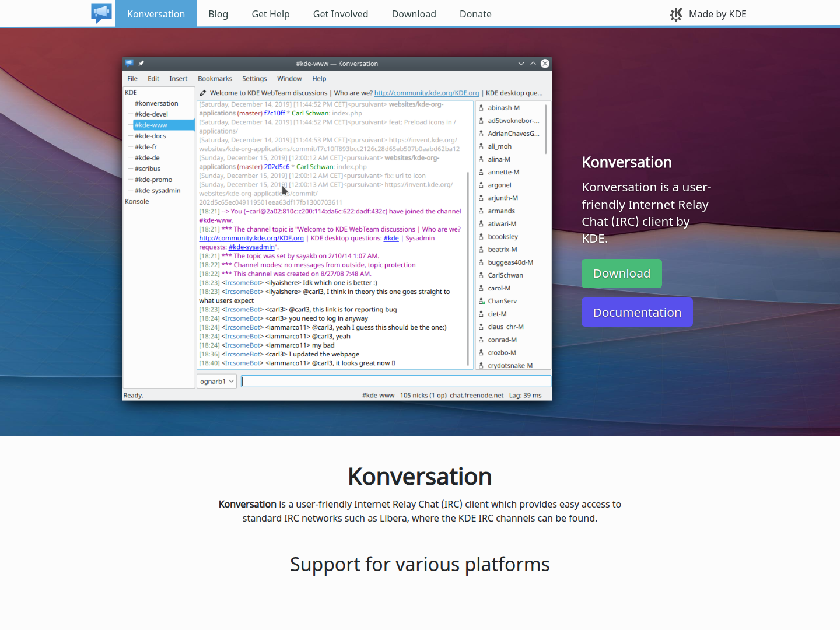Click the nickname buggeas40d-M in the user list

pos(510,262)
